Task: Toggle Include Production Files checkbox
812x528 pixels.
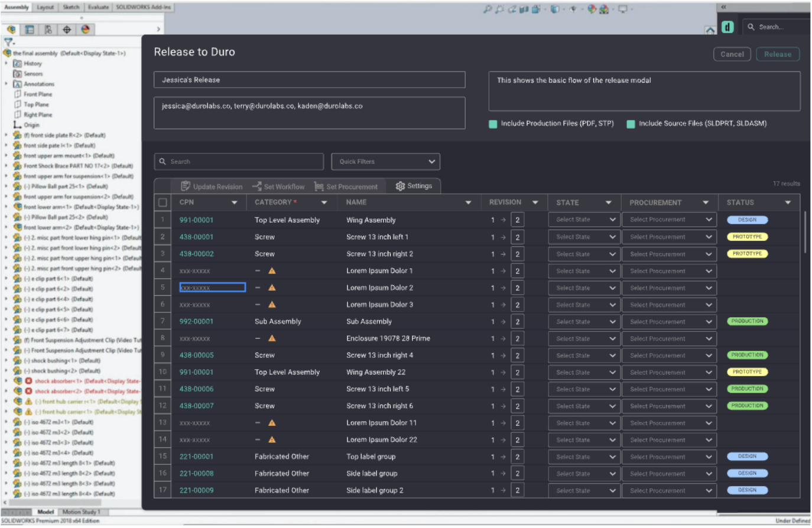Action: click(x=493, y=124)
